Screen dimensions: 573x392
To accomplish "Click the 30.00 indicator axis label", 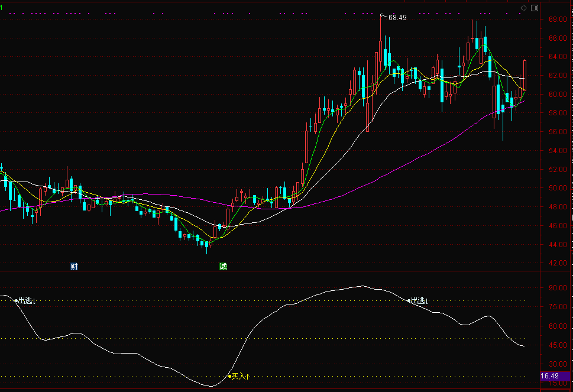I will (558, 364).
